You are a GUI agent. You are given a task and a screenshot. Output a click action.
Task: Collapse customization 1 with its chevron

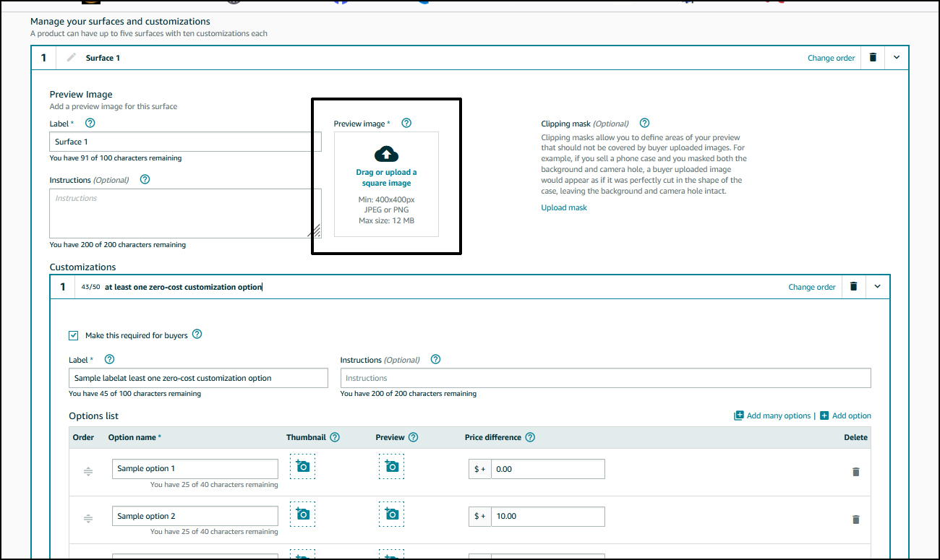[x=878, y=287]
